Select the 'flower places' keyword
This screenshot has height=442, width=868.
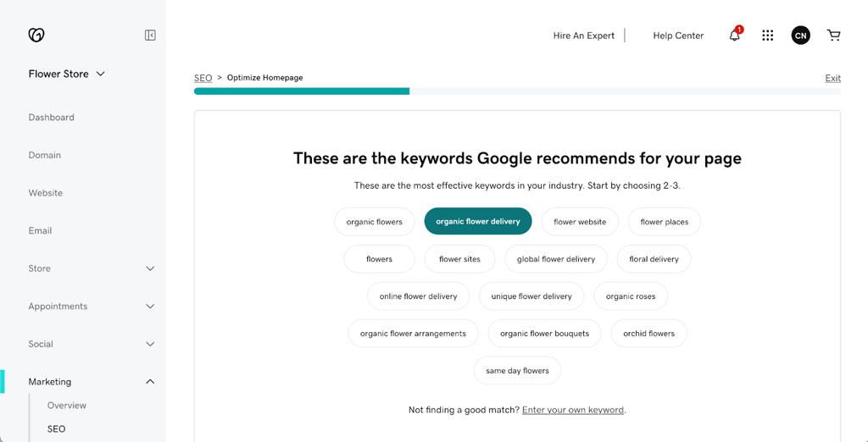pyautogui.click(x=665, y=222)
